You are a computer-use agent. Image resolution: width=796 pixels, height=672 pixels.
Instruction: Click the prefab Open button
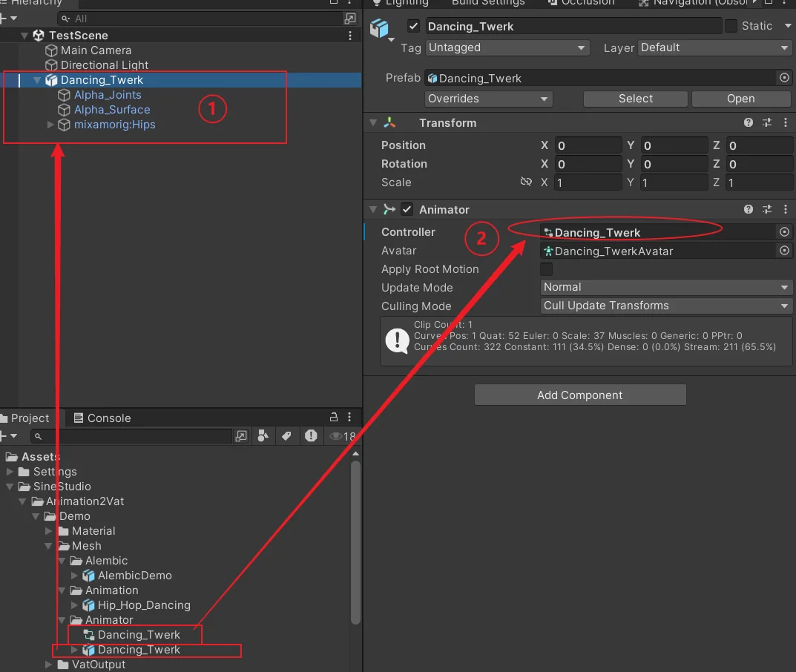coord(740,99)
